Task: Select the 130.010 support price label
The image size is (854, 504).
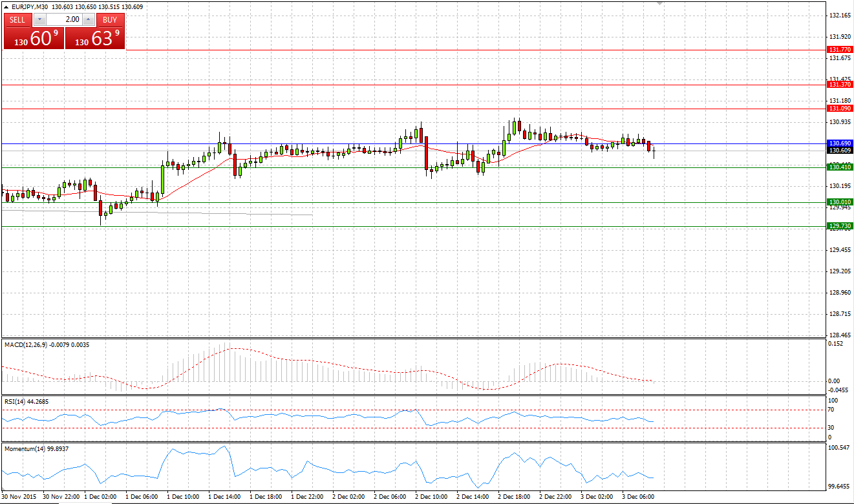Action: click(x=840, y=202)
